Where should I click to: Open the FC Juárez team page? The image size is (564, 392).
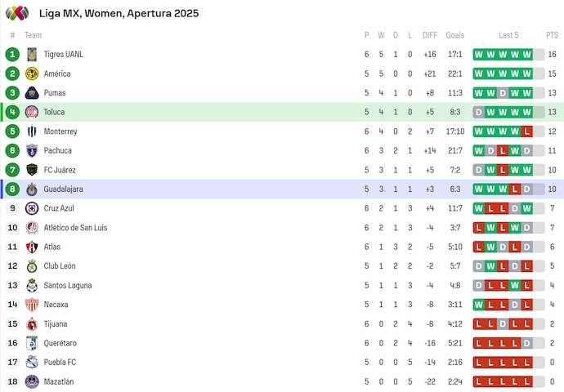59,170
